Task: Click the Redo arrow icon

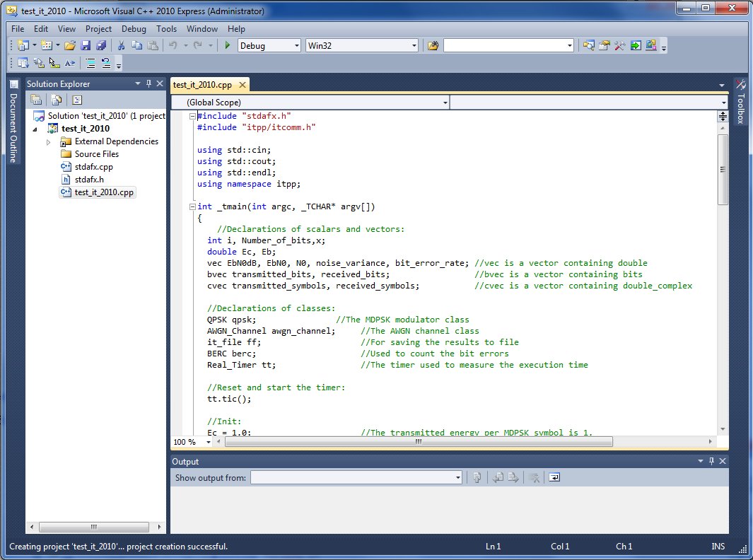Action: pyautogui.click(x=197, y=46)
